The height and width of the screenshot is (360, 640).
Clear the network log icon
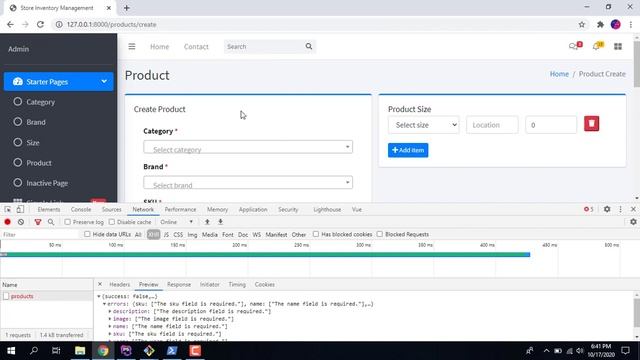click(21, 222)
